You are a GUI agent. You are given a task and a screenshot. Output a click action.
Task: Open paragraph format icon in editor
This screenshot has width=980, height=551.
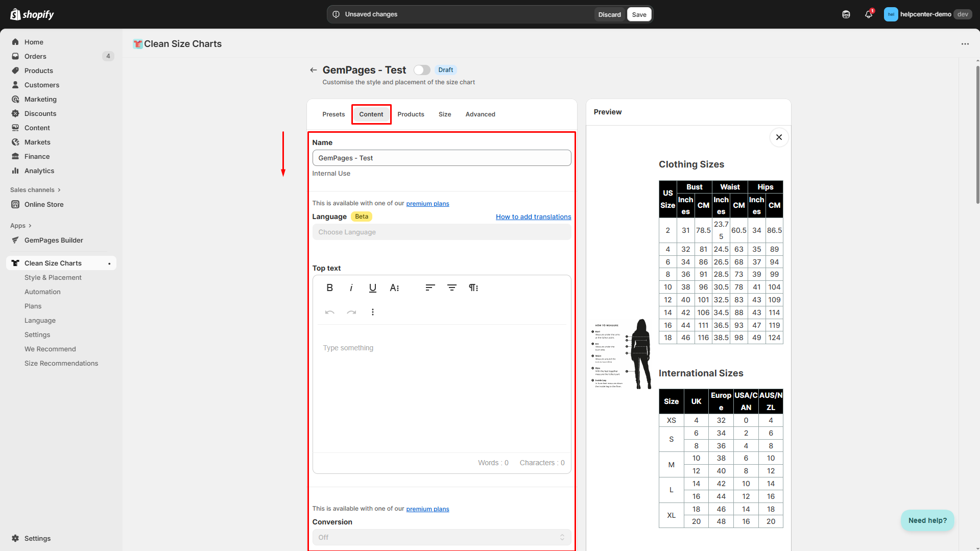[x=473, y=288]
